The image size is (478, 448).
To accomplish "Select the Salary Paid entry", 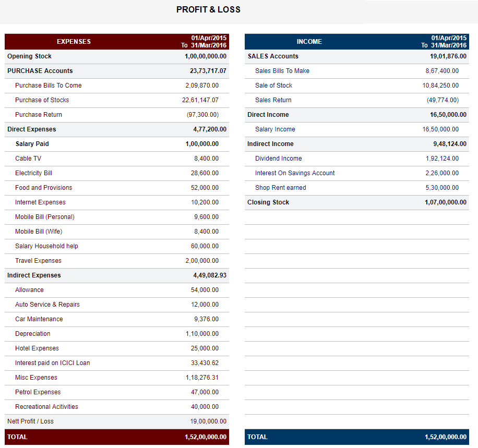I will pos(32,144).
